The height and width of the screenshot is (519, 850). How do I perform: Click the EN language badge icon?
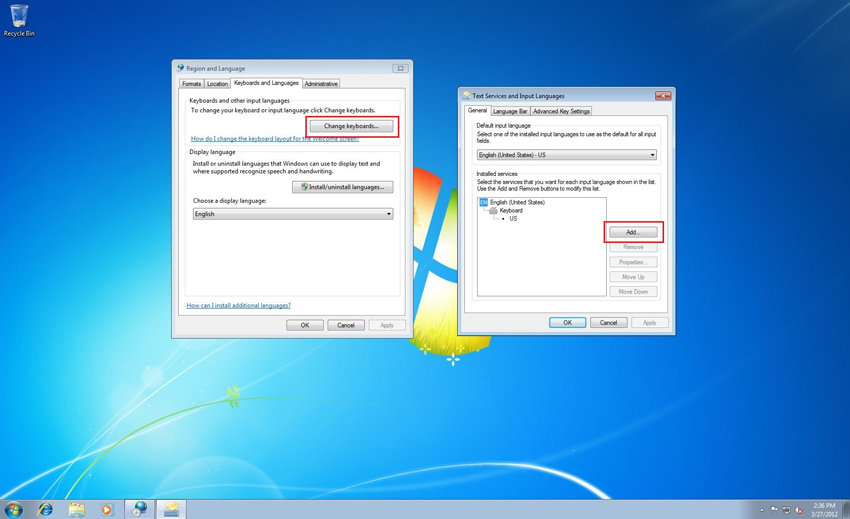(x=484, y=202)
